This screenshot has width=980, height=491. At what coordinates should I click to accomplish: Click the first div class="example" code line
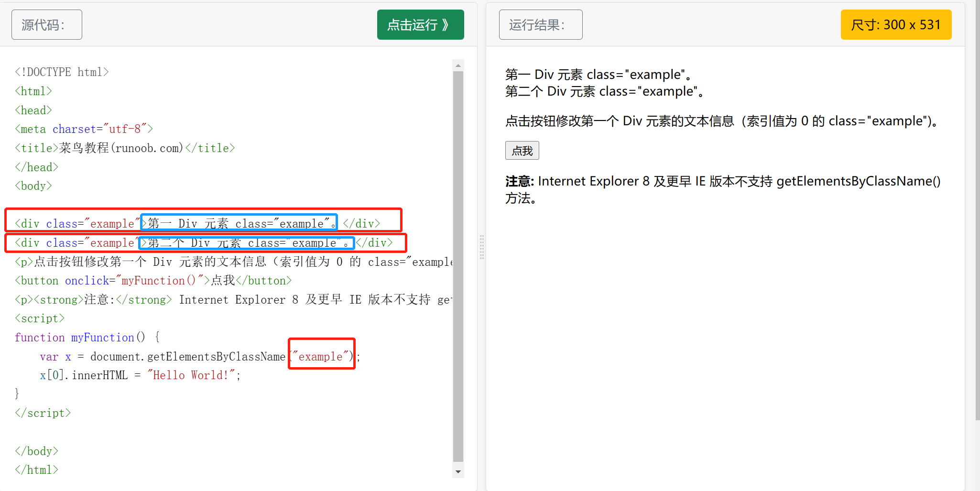[x=197, y=224]
